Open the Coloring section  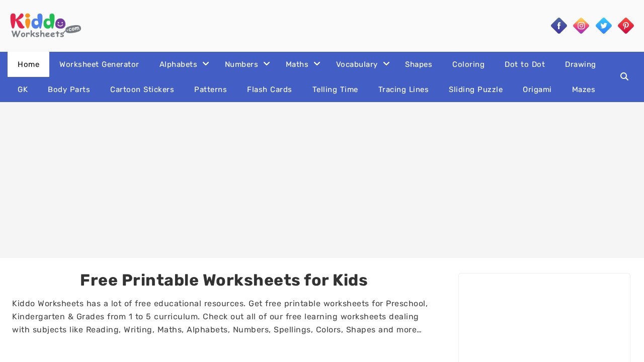pyautogui.click(x=468, y=64)
